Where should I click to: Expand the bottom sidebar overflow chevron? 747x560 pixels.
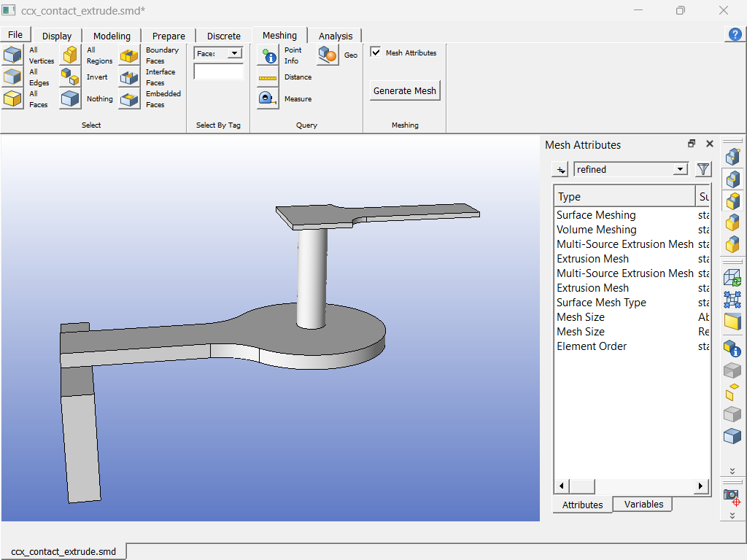(x=732, y=516)
